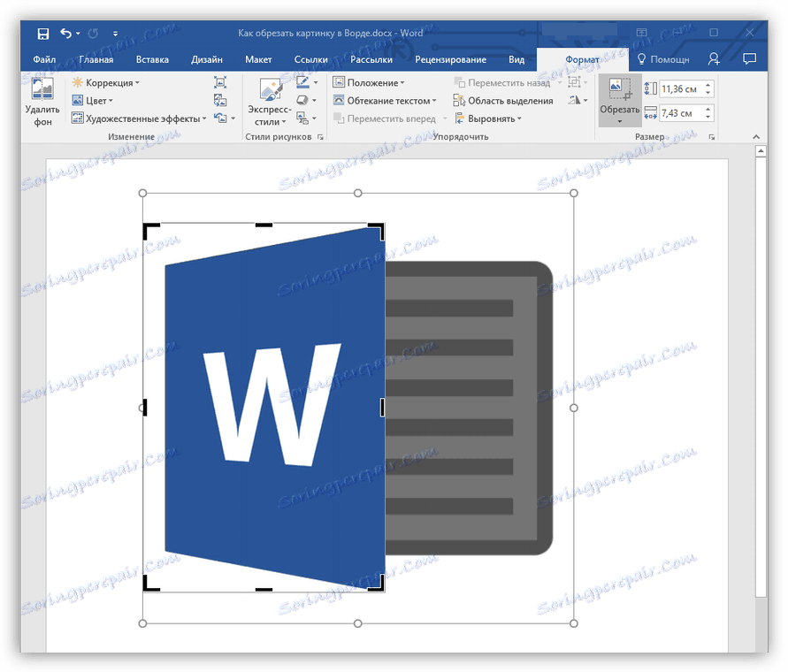Open the Обрезать dropdown arrow
Screen dimensions: 788x672
(x=620, y=122)
